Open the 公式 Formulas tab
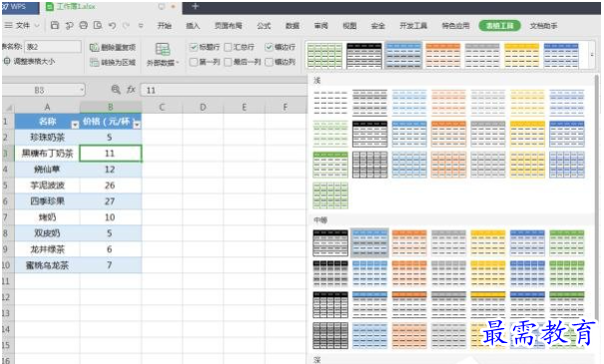The image size is (604, 364). point(264,26)
